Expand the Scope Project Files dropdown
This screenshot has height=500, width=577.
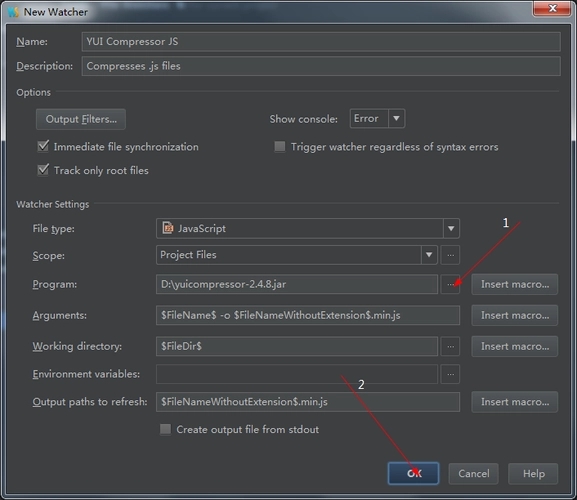[x=429, y=255]
